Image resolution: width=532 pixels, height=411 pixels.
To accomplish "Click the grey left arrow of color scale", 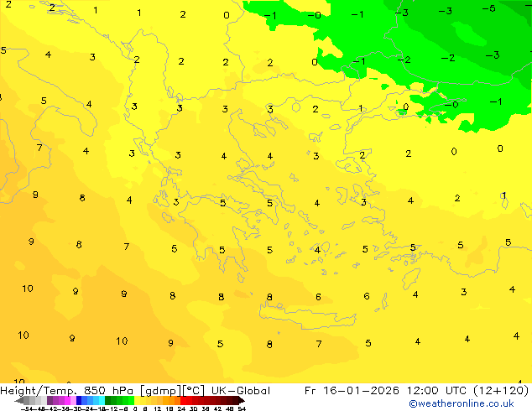I will 18,400.
